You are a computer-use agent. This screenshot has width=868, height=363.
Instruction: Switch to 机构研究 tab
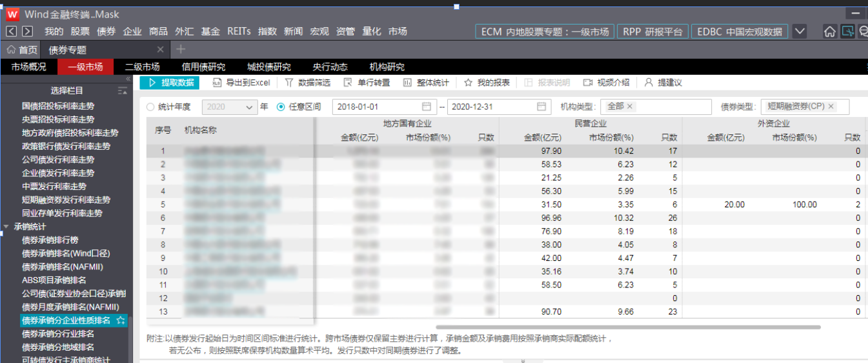[387, 67]
